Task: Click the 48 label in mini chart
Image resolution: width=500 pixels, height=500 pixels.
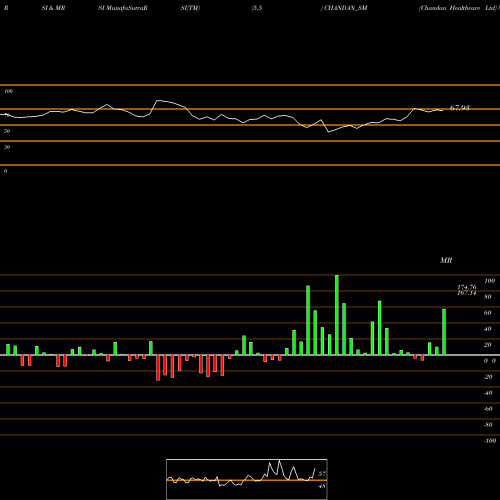Action: click(x=322, y=486)
